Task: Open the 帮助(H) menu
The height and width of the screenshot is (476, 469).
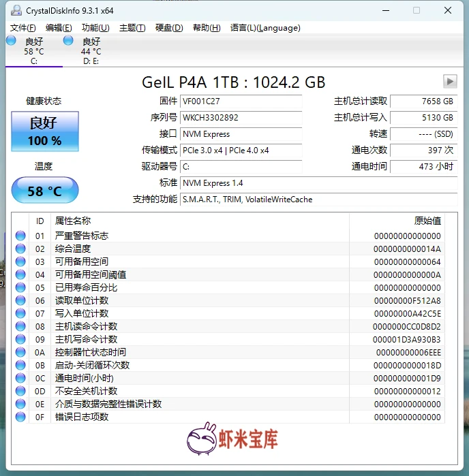Action: point(207,28)
